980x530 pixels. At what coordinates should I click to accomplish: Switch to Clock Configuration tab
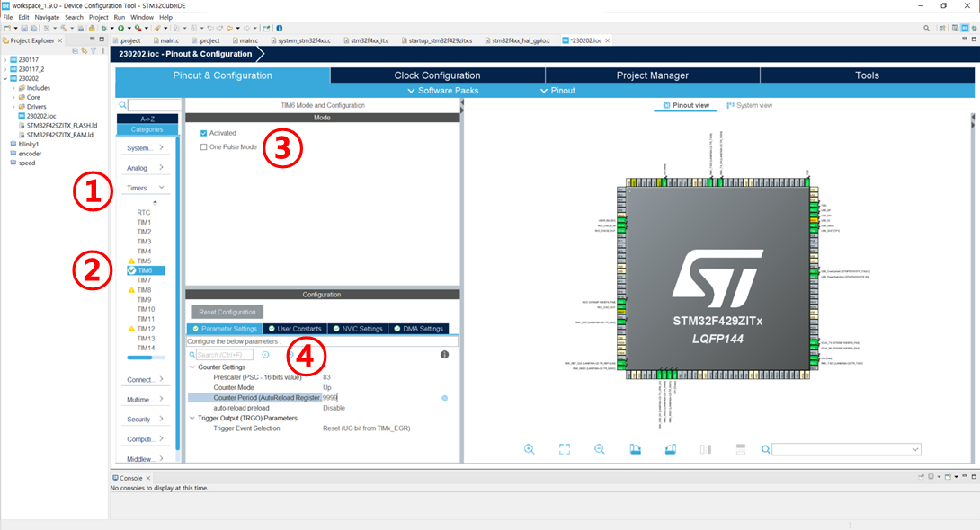pos(438,75)
